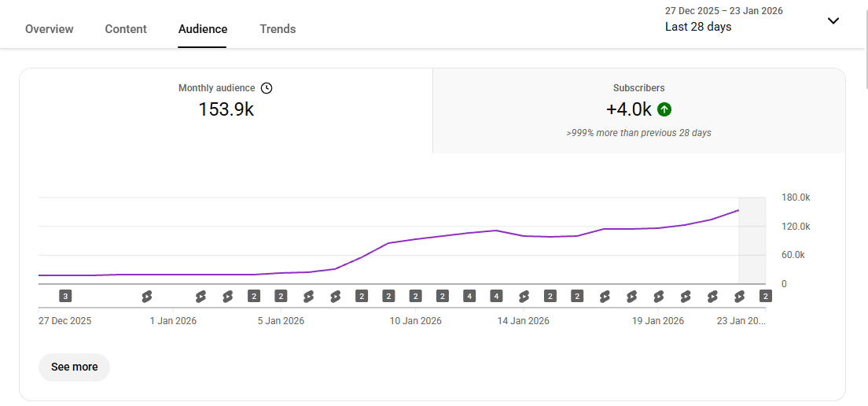Viewport: 868px width, 406px height.
Task: Click the Shorts icon just left of 1 Jan 2026
Action: [146, 297]
